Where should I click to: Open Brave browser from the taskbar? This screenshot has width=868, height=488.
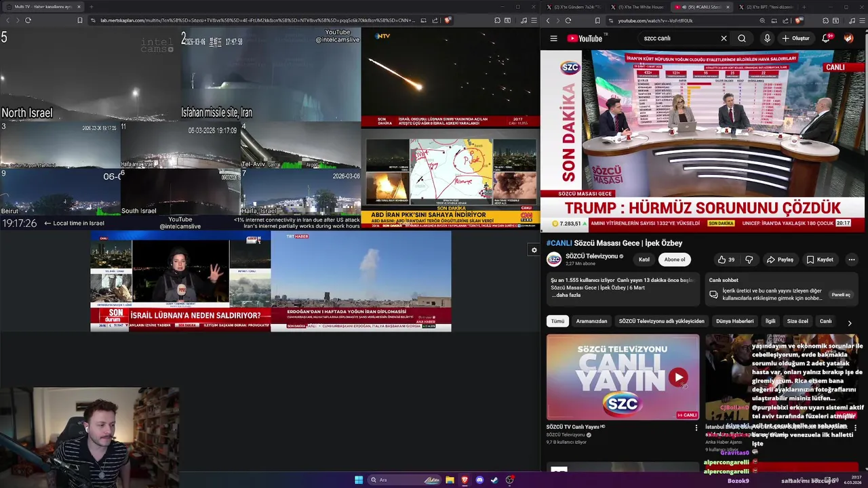[x=465, y=480]
